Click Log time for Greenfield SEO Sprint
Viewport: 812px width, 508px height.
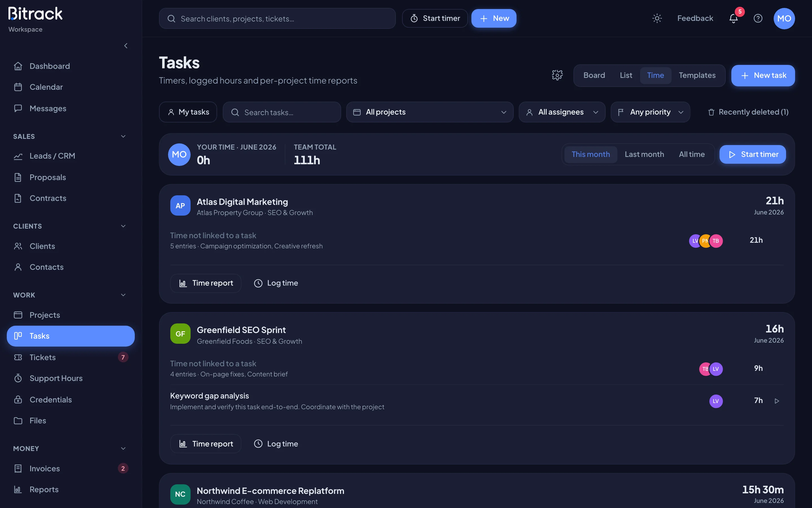click(276, 444)
